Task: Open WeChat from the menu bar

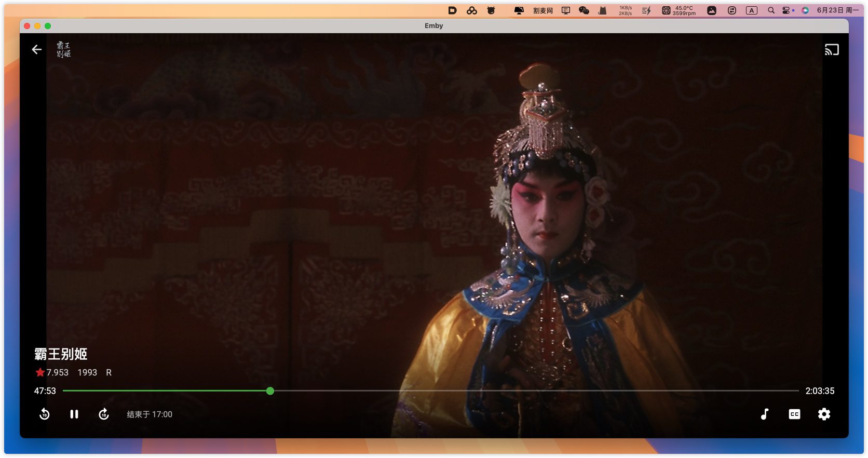Action: pyautogui.click(x=584, y=10)
